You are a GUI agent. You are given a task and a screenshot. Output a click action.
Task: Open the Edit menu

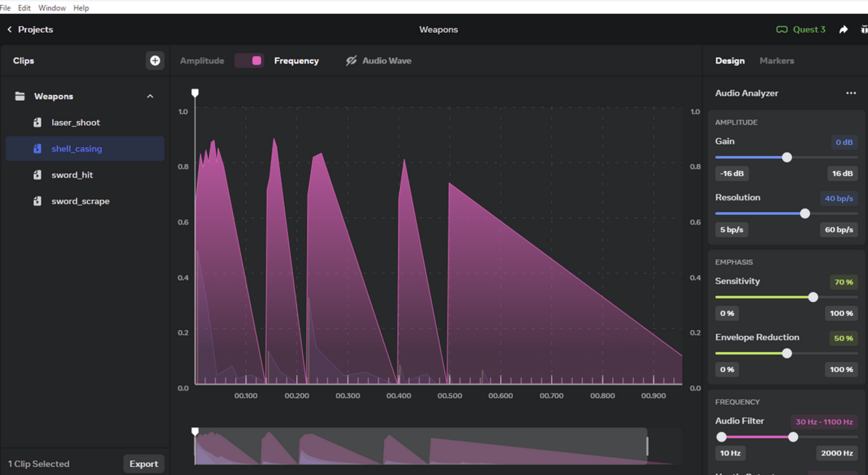[x=24, y=8]
